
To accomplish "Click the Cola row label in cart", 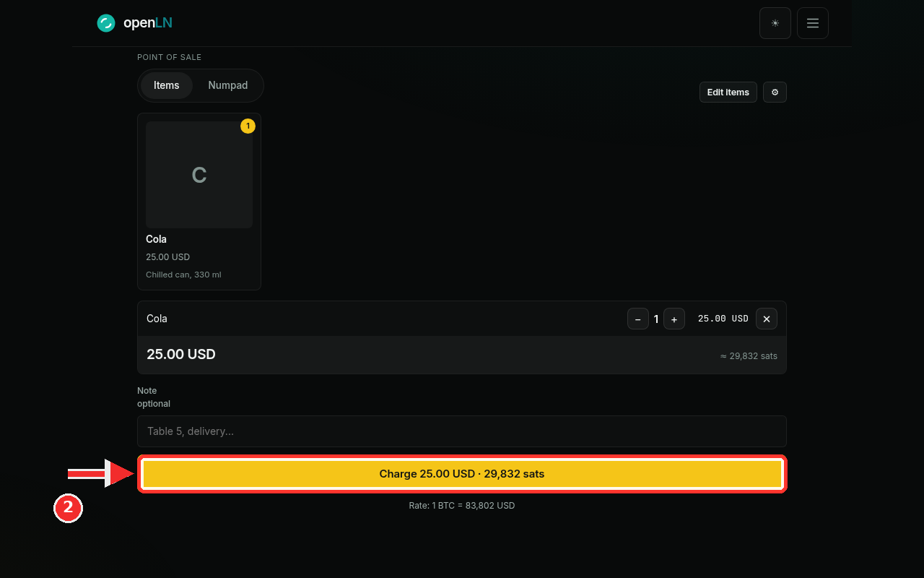I will pyautogui.click(x=157, y=319).
